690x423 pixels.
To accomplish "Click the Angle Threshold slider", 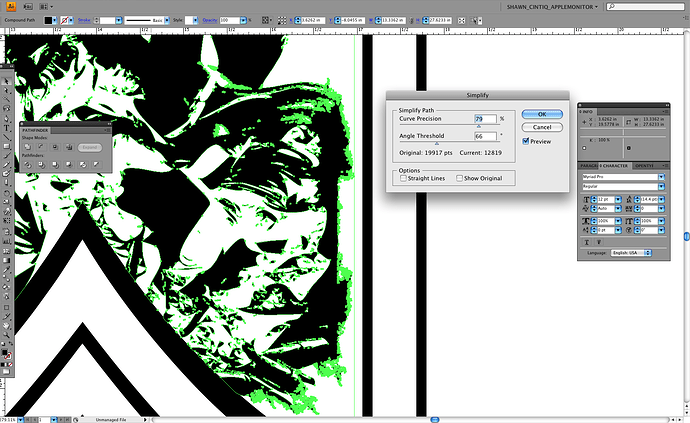I will tap(437, 143).
